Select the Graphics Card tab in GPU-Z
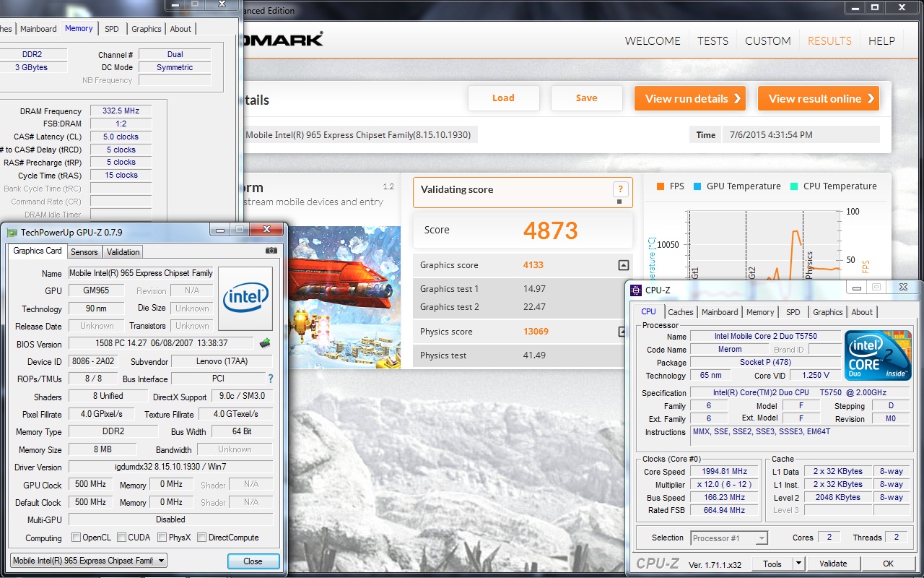Screen dimensions: 924x578 [x=38, y=251]
